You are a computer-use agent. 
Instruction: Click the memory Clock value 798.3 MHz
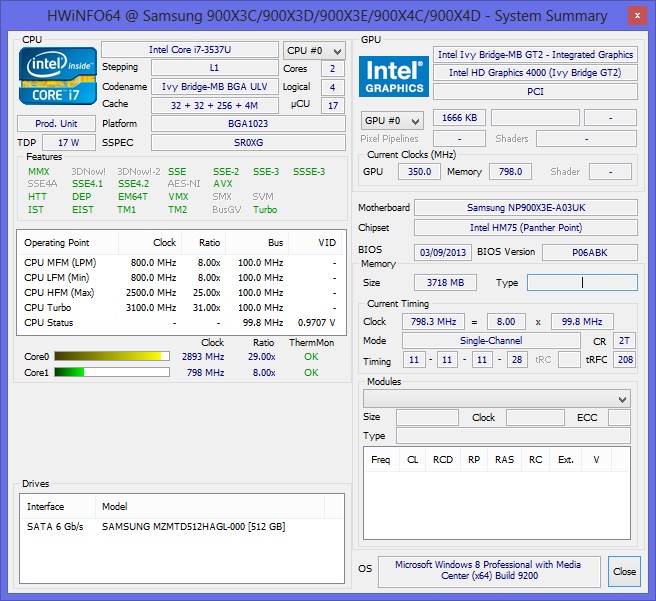[x=433, y=322]
